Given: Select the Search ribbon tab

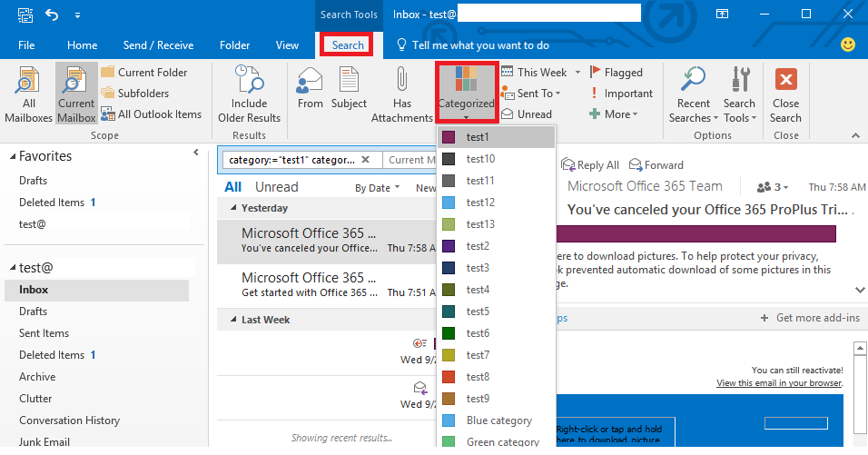Looking at the screenshot, I should (x=348, y=45).
